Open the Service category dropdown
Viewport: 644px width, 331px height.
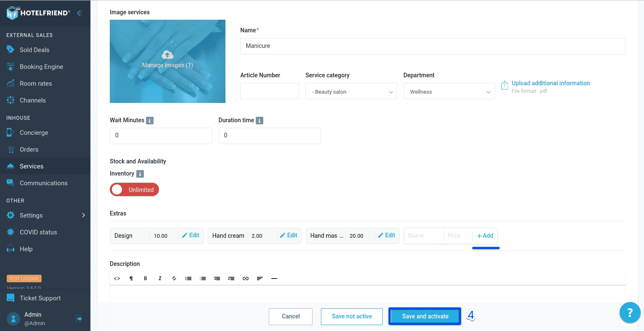(x=351, y=91)
